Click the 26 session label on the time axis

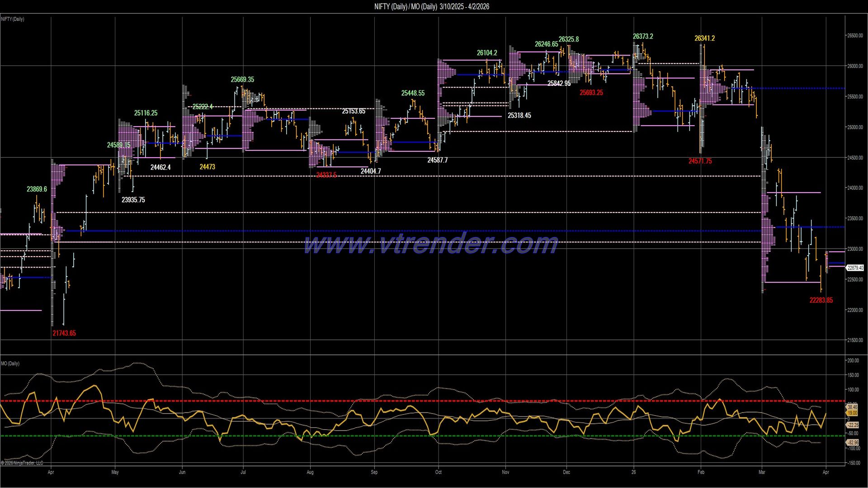tap(634, 472)
